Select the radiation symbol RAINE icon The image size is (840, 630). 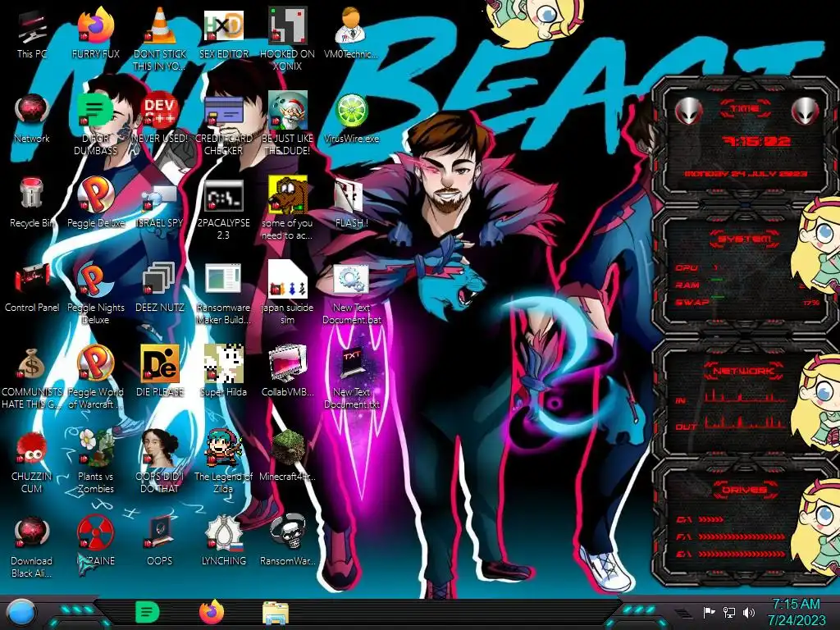[x=96, y=541]
